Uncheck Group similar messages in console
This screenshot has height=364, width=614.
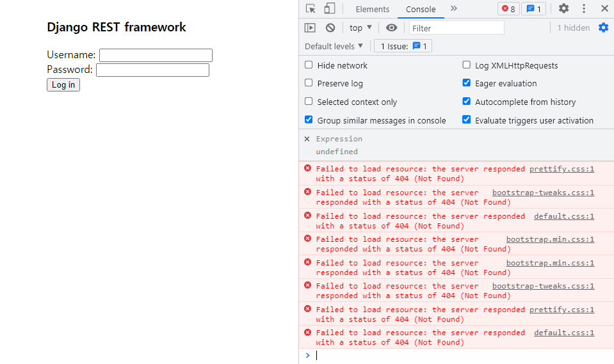(309, 120)
